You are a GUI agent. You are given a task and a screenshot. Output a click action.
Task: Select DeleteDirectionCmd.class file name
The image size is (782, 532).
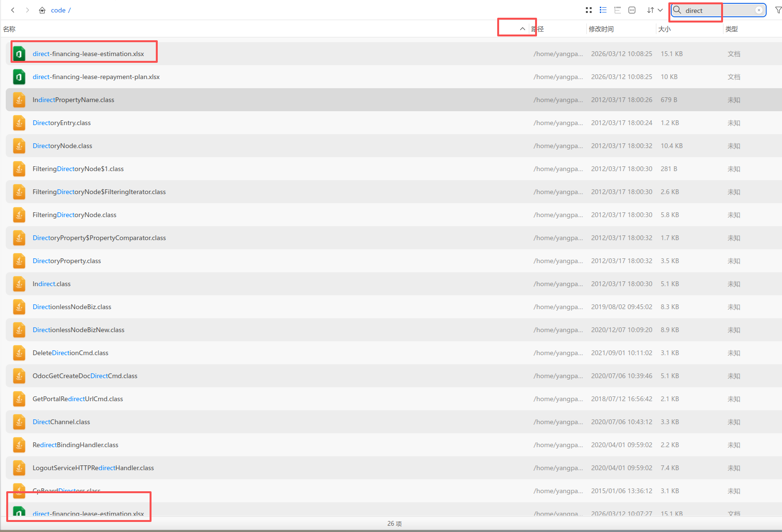click(70, 353)
